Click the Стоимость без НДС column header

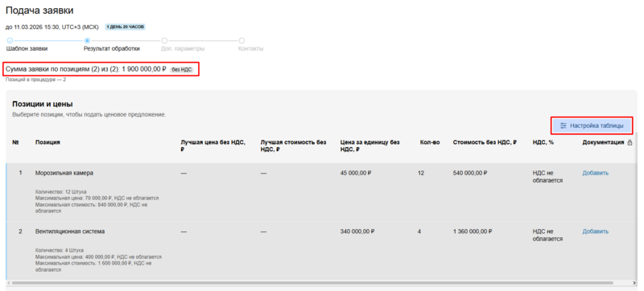485,142
